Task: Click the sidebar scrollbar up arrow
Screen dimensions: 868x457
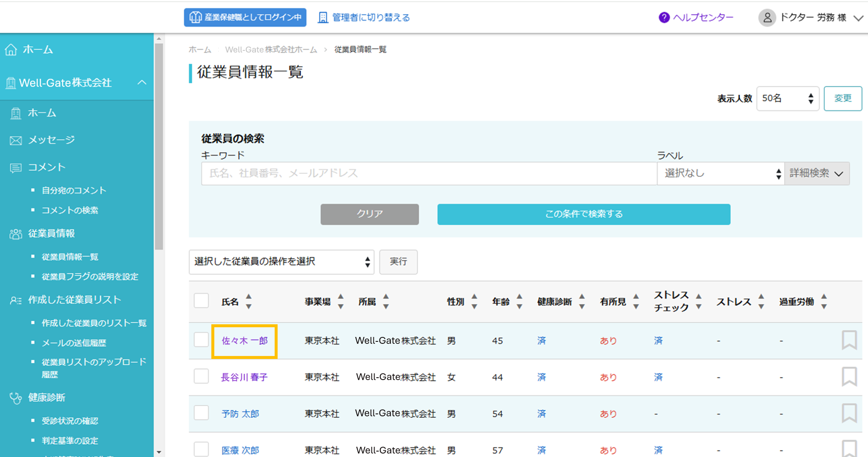Action: click(x=159, y=38)
